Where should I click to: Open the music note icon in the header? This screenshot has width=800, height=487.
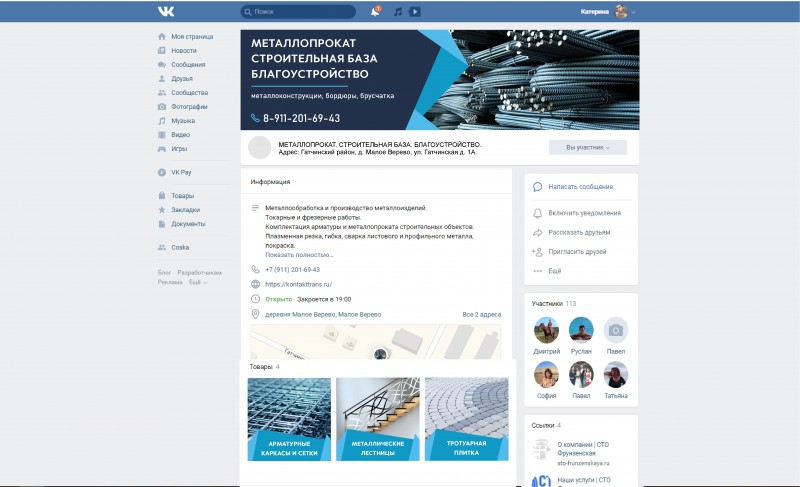coord(398,11)
